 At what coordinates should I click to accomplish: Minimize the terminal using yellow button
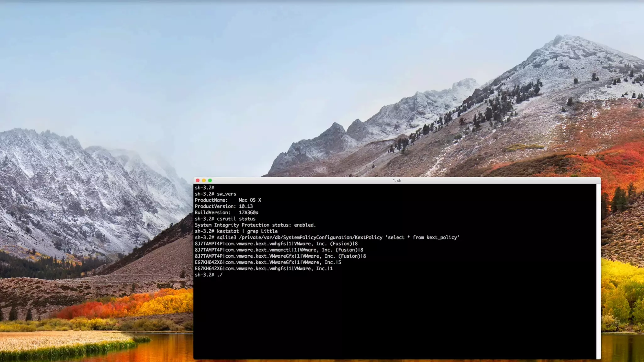click(x=204, y=180)
